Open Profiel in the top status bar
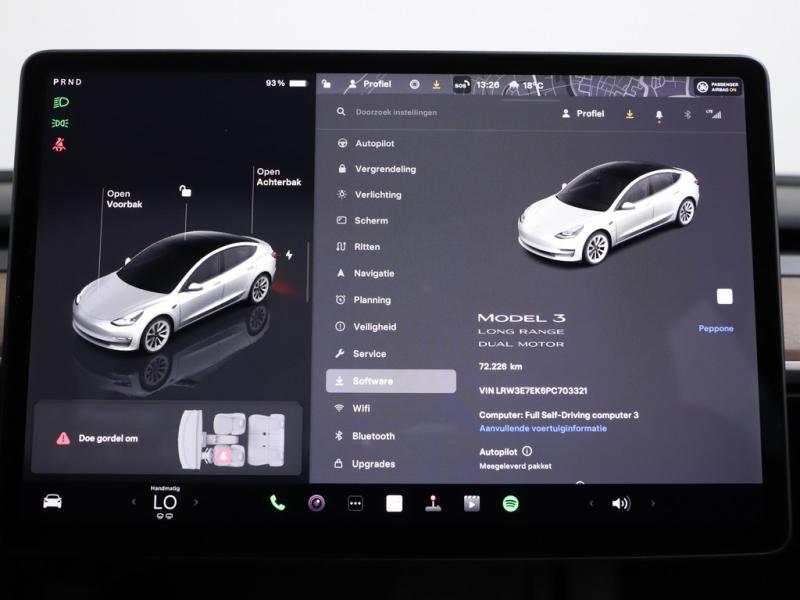The image size is (800, 600). point(368,84)
